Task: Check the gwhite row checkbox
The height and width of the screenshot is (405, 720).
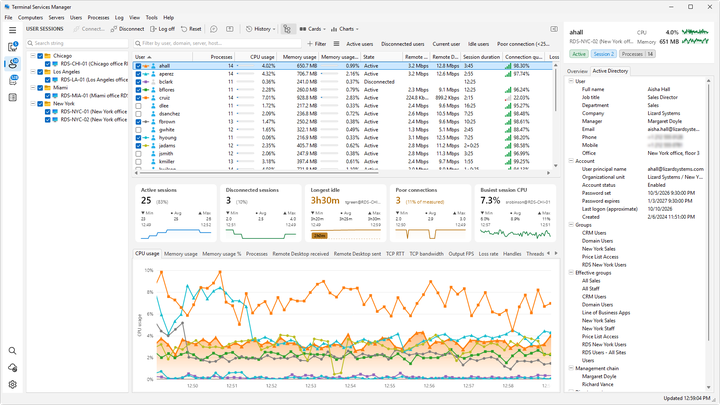Action: pyautogui.click(x=138, y=129)
